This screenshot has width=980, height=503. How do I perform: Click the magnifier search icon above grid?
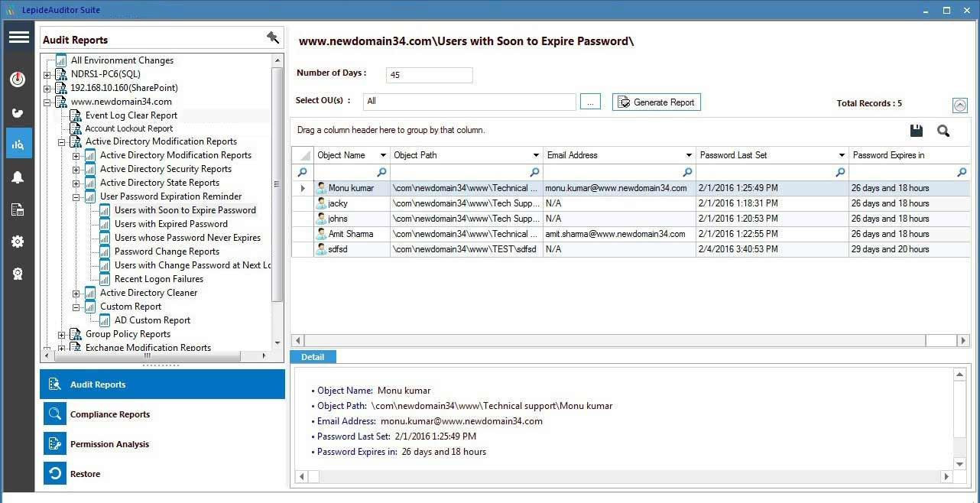pyautogui.click(x=943, y=131)
